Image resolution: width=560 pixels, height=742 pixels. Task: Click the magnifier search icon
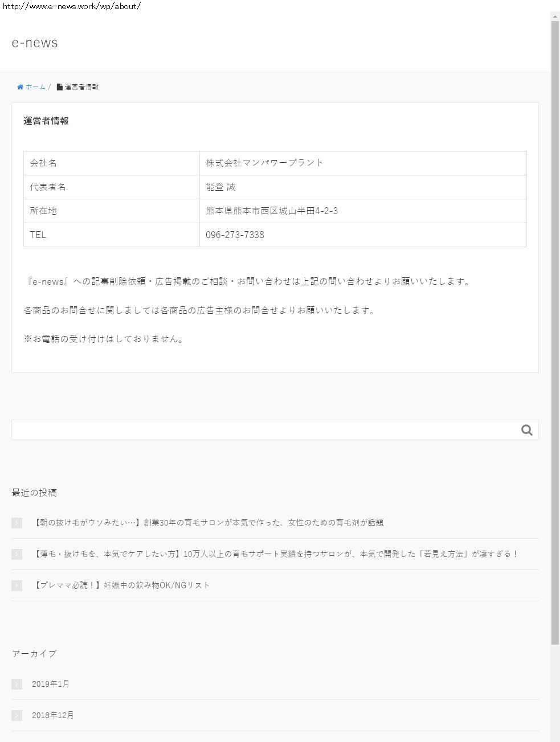[527, 430]
